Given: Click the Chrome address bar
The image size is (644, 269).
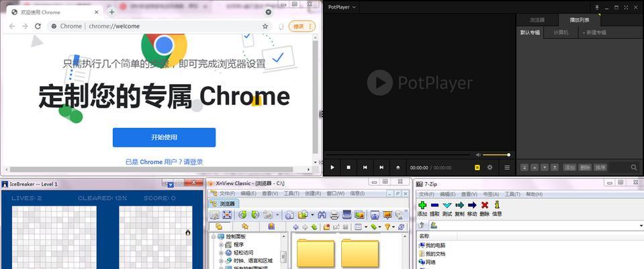Looking at the screenshot, I should [x=160, y=26].
